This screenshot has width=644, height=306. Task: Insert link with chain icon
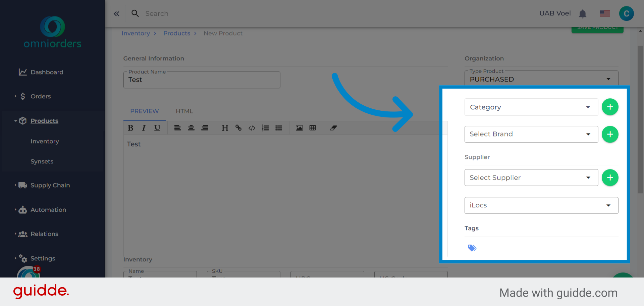pos(238,128)
